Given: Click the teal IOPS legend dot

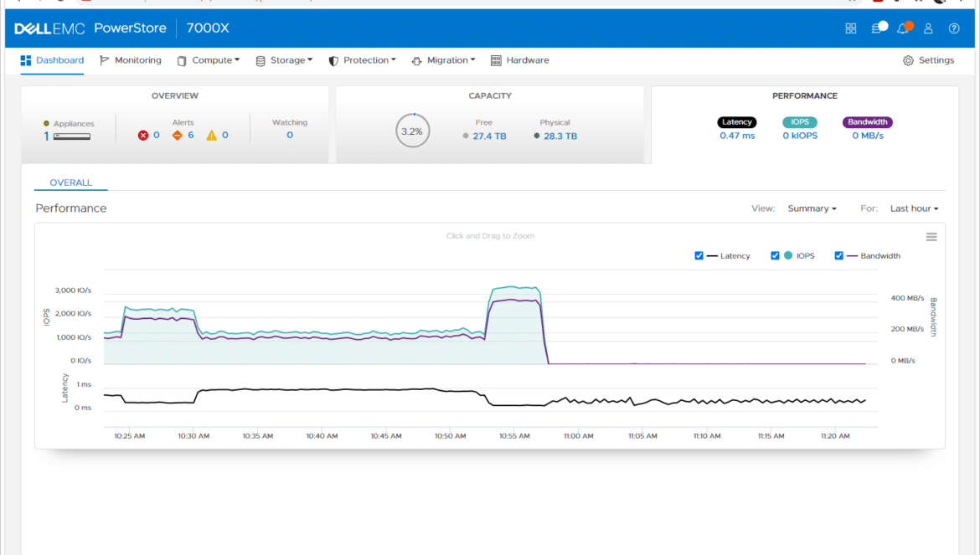Looking at the screenshot, I should 788,255.
